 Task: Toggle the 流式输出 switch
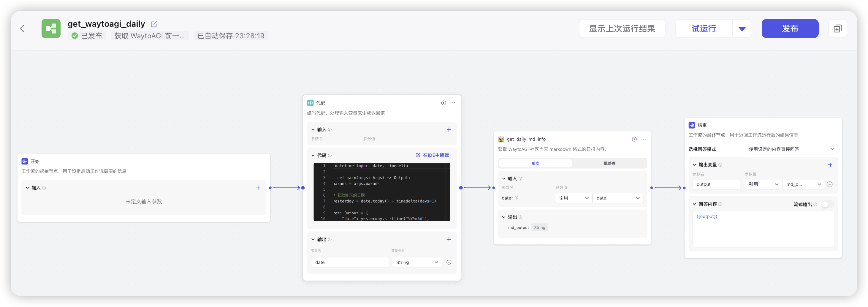827,204
